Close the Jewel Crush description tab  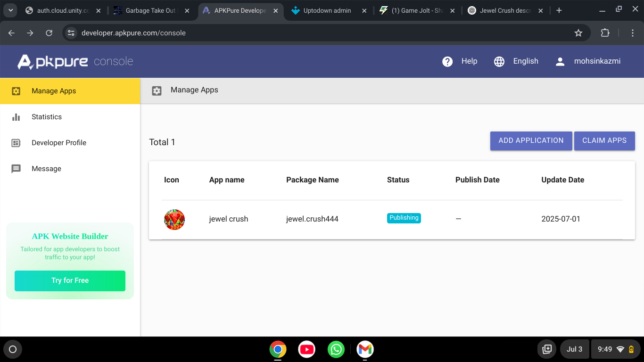click(x=541, y=10)
